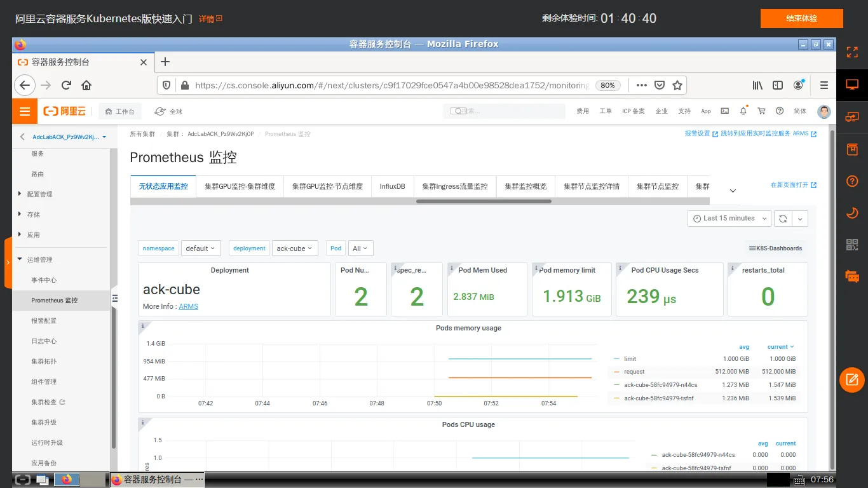
Task: Open the ARMS link in Deployment panel
Action: click(188, 306)
